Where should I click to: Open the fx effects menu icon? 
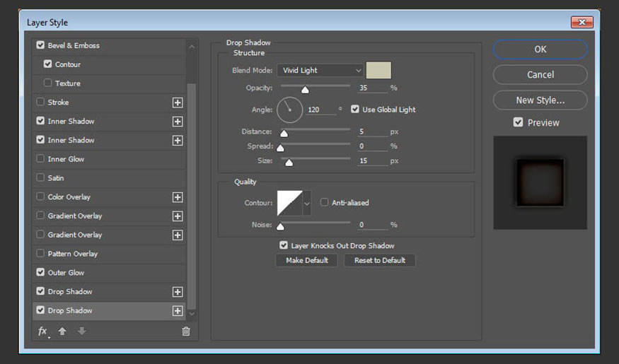pos(42,331)
